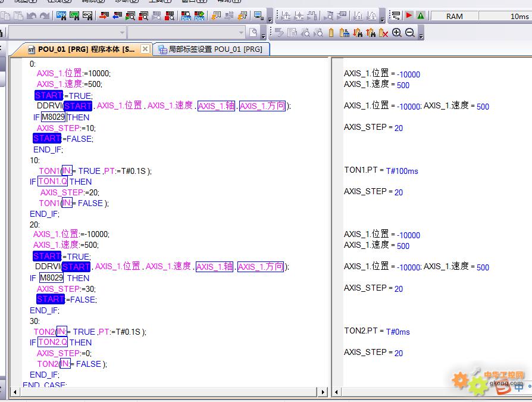Open Dev icon with green tag
This screenshot has height=402, width=532.
click(x=199, y=15)
